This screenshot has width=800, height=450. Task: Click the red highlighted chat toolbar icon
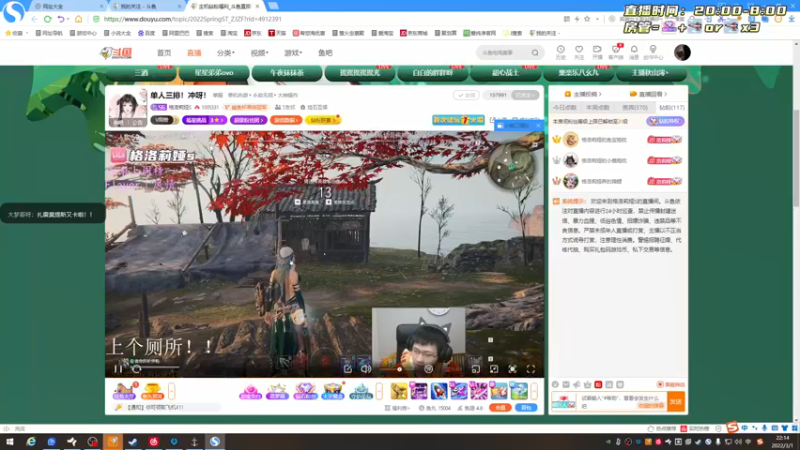(598, 385)
